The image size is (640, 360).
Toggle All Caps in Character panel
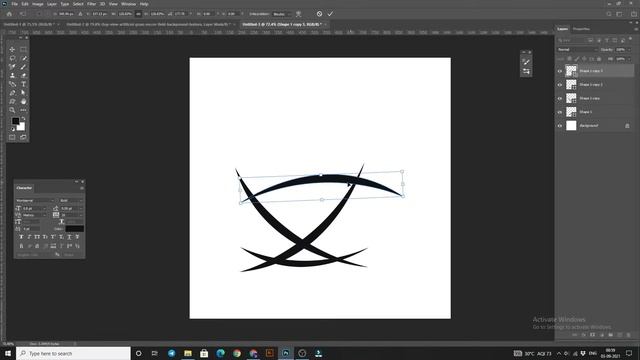tap(37, 237)
